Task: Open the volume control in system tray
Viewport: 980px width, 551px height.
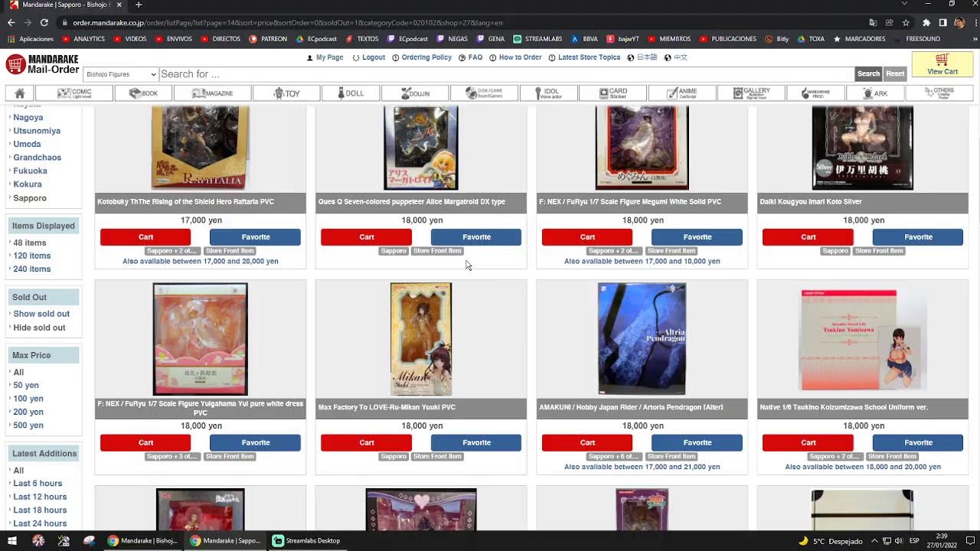Action: pyautogui.click(x=898, y=541)
